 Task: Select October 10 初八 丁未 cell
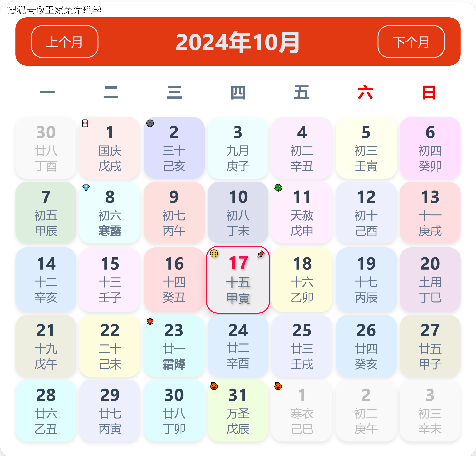(238, 213)
